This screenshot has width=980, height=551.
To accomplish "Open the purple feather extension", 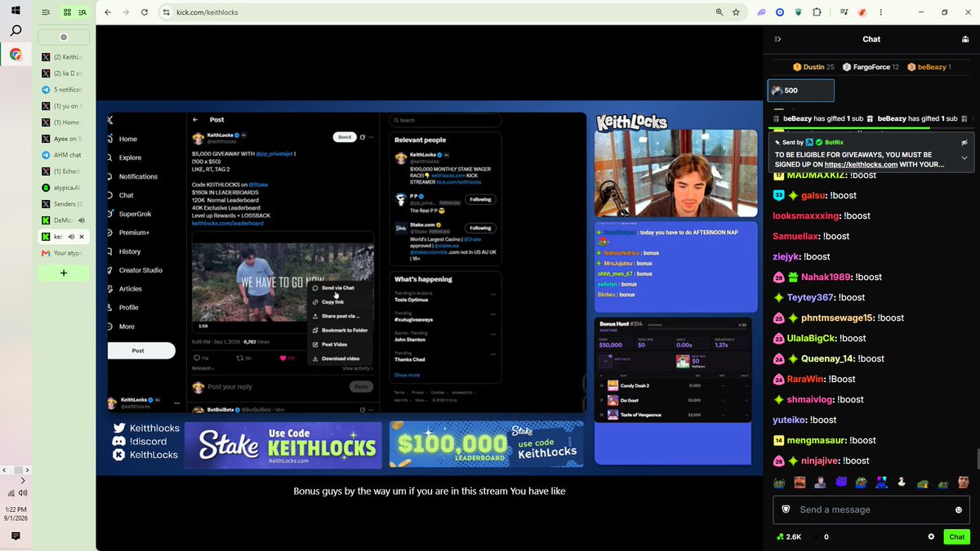I will [x=762, y=12].
